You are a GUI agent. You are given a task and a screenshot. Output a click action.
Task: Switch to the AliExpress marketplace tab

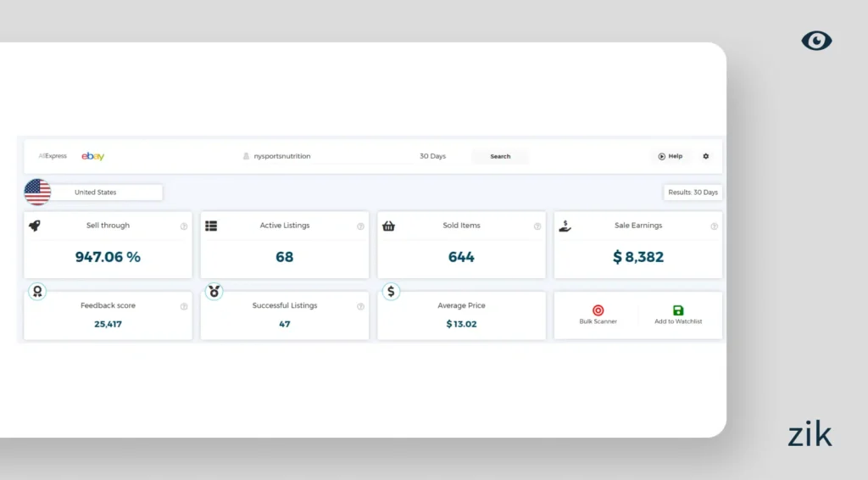pyautogui.click(x=53, y=156)
